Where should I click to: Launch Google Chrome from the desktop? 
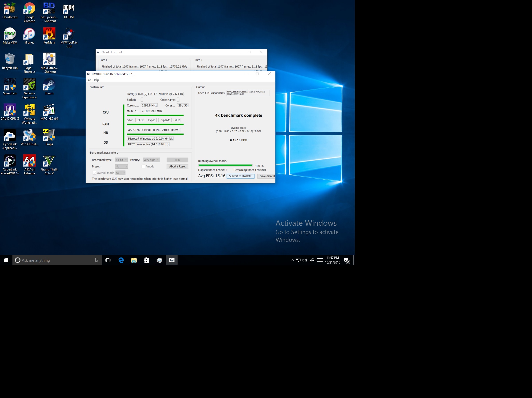29,12
